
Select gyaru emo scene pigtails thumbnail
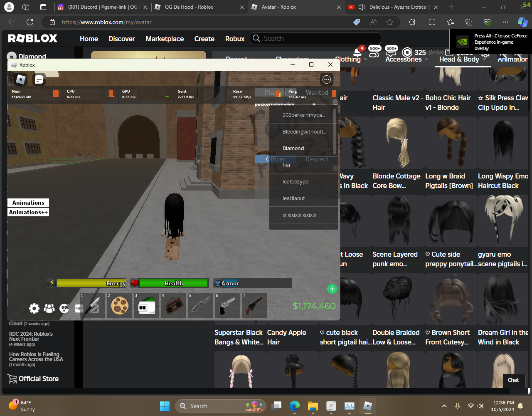504,221
